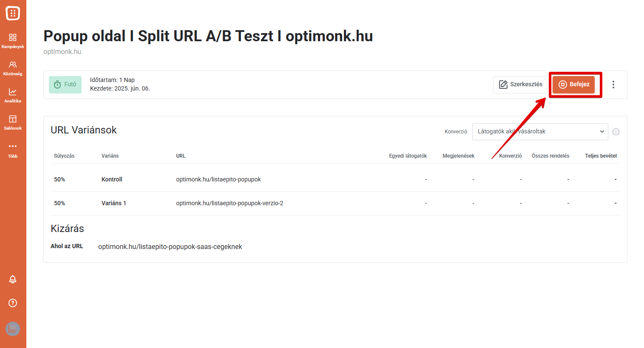644x348 pixels.
Task: Click the Időtartam: 1 Nap text
Action: [x=112, y=80]
